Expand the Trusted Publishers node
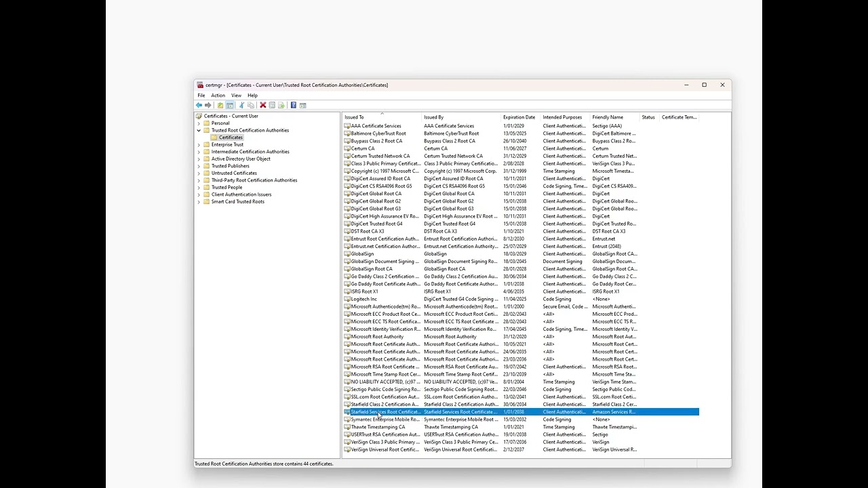 click(x=199, y=166)
